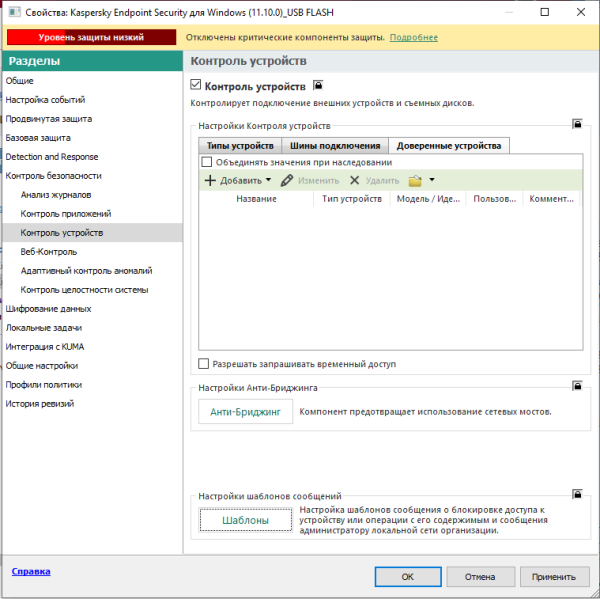600x599 pixels.
Task: Click the Изменить toolbar label
Action: point(318,180)
